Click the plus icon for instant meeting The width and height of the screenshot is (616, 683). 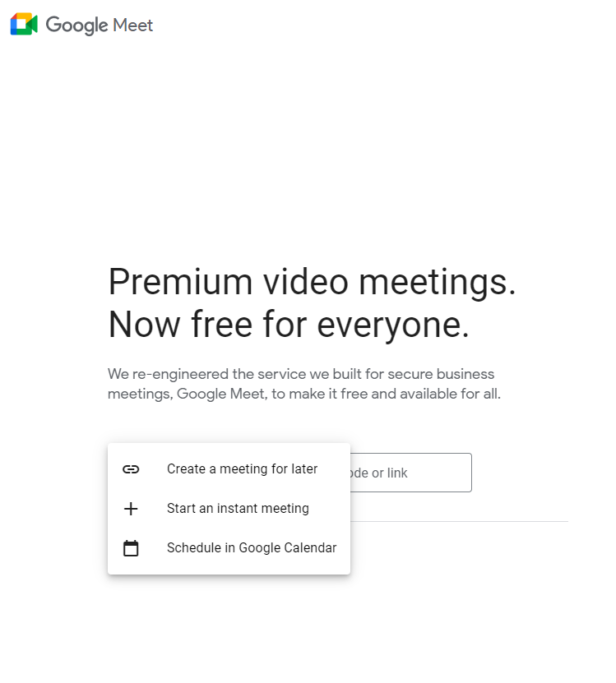(131, 508)
